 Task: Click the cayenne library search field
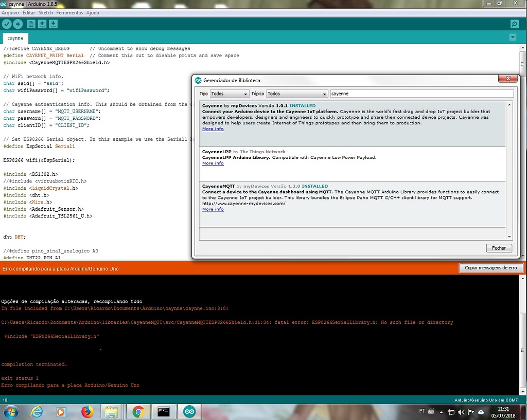[422, 94]
